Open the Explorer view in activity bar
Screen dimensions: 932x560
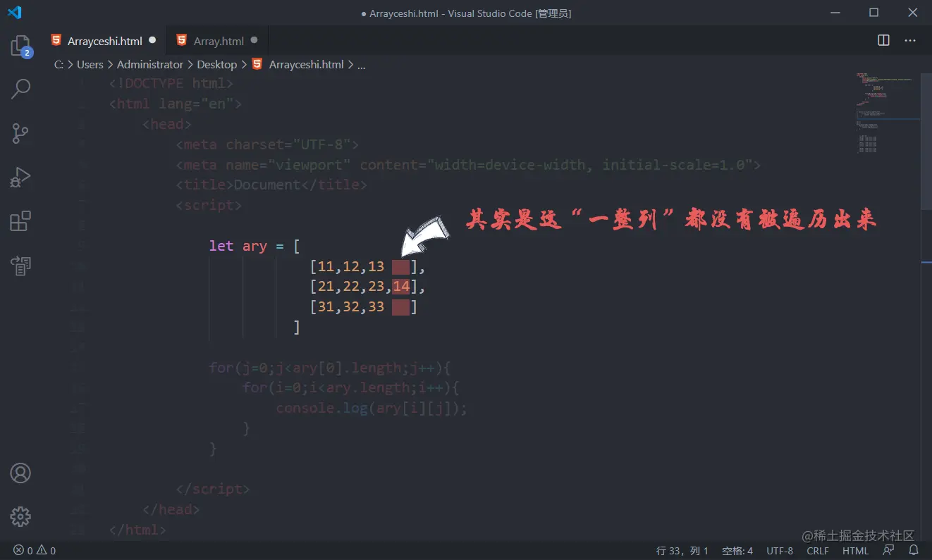click(20, 46)
